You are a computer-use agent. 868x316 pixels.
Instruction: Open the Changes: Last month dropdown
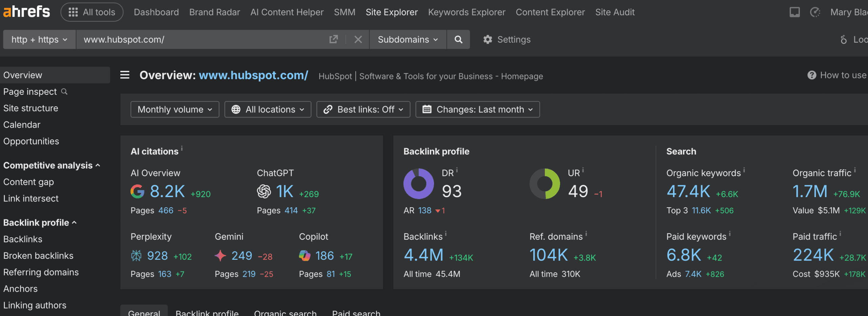[477, 109]
